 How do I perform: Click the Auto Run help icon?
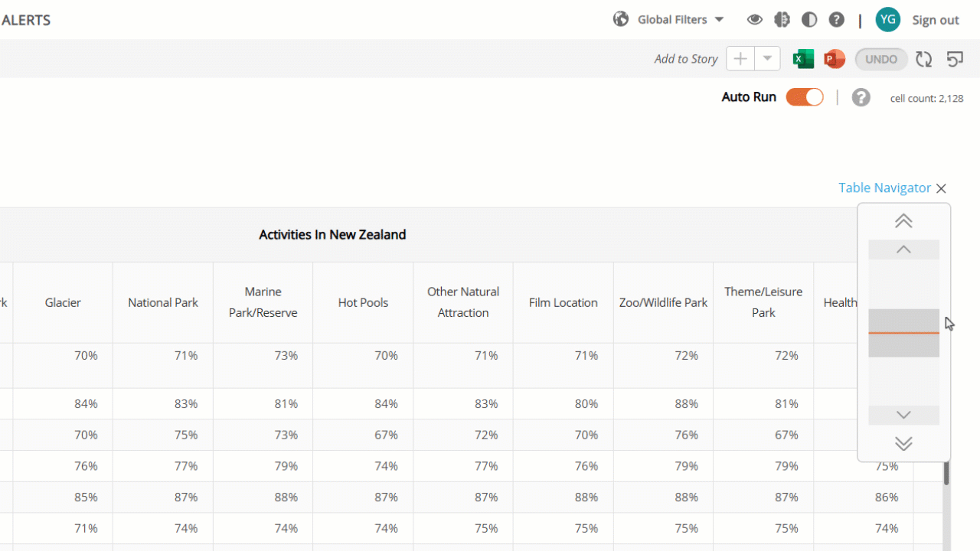tap(861, 97)
